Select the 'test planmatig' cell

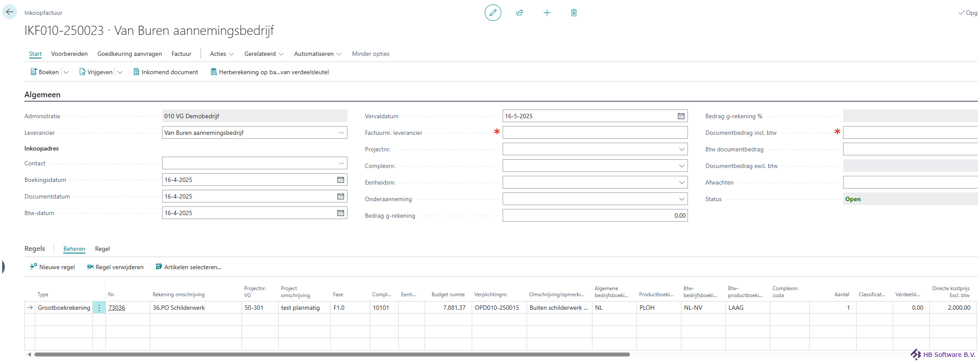coord(304,308)
